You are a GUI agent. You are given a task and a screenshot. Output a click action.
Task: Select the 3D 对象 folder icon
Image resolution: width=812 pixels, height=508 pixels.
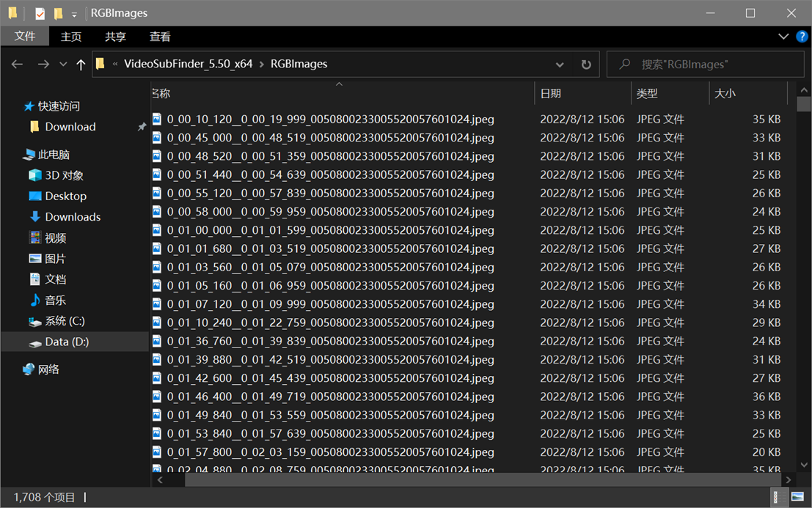(35, 175)
